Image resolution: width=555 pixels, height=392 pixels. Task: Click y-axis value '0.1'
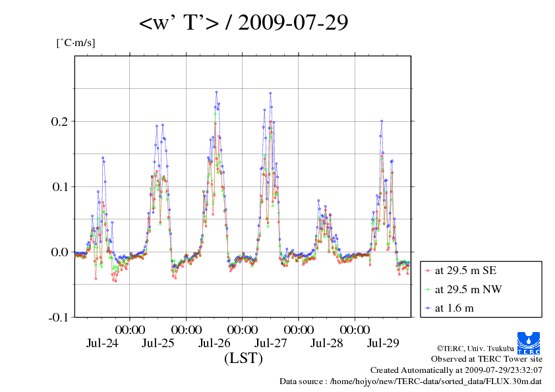(x=59, y=187)
